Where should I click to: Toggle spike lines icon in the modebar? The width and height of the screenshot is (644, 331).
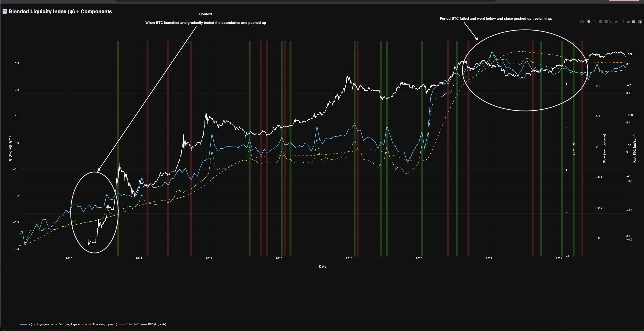pos(623,22)
